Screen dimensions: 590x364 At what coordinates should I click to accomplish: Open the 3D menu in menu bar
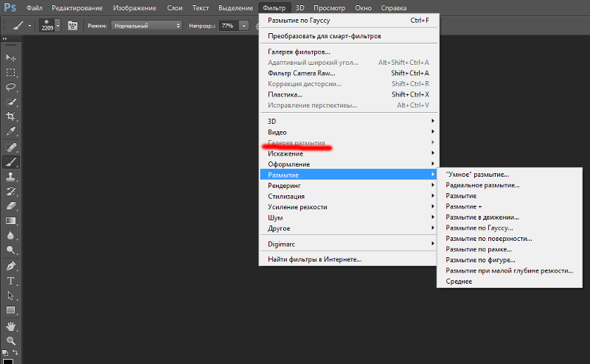[x=300, y=8]
